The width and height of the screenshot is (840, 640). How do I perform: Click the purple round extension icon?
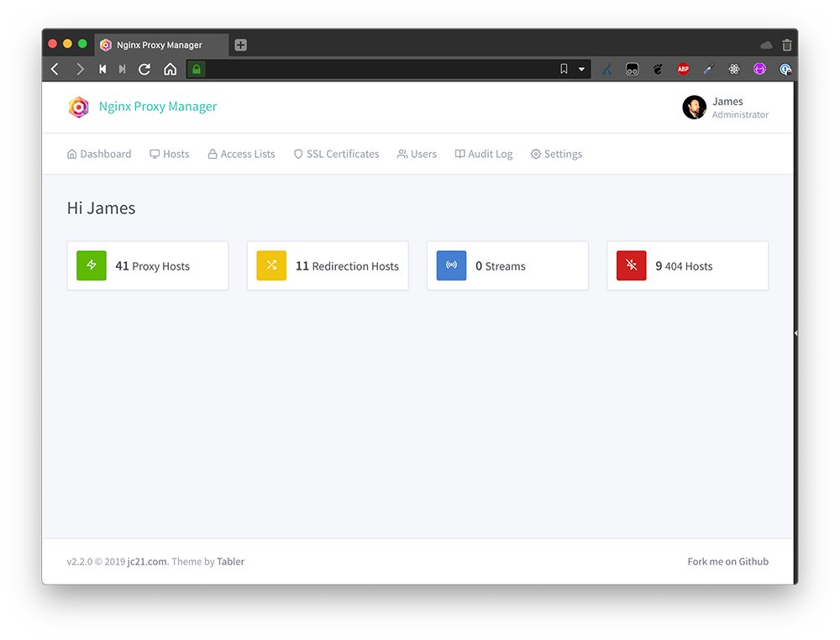click(759, 69)
